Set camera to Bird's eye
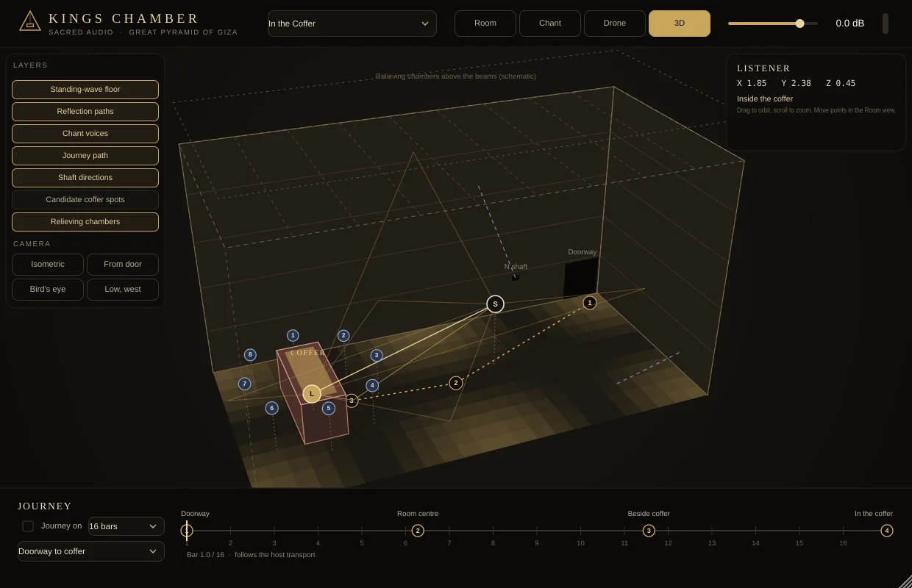This screenshot has width=912, height=588. click(x=48, y=290)
